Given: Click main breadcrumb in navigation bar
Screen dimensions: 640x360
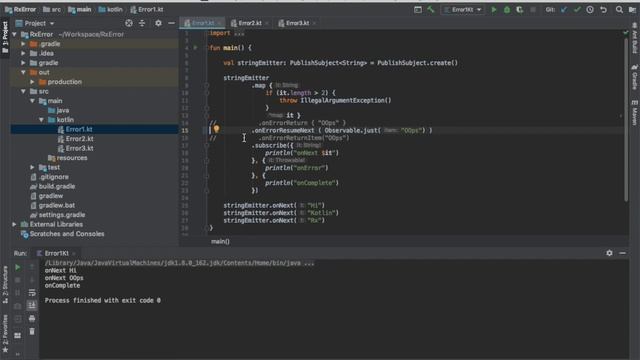Looking at the screenshot, I should point(80,9).
